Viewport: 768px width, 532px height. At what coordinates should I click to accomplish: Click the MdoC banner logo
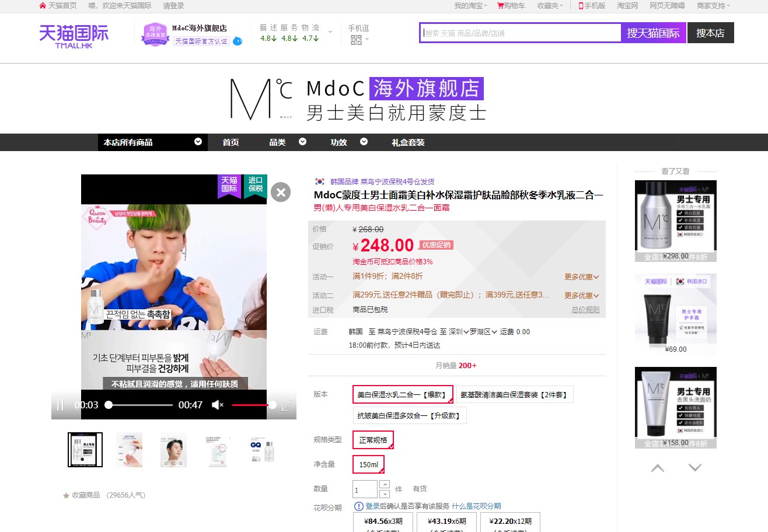pyautogui.click(x=261, y=99)
